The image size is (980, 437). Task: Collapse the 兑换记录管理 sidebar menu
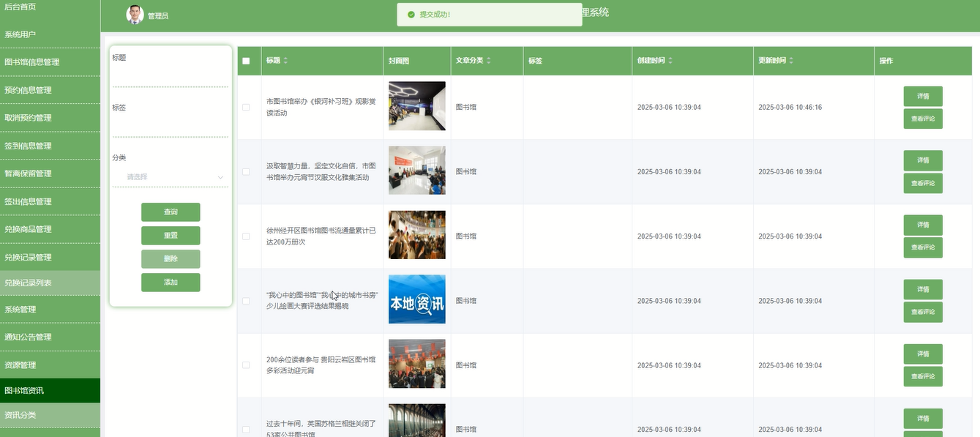[x=50, y=257]
